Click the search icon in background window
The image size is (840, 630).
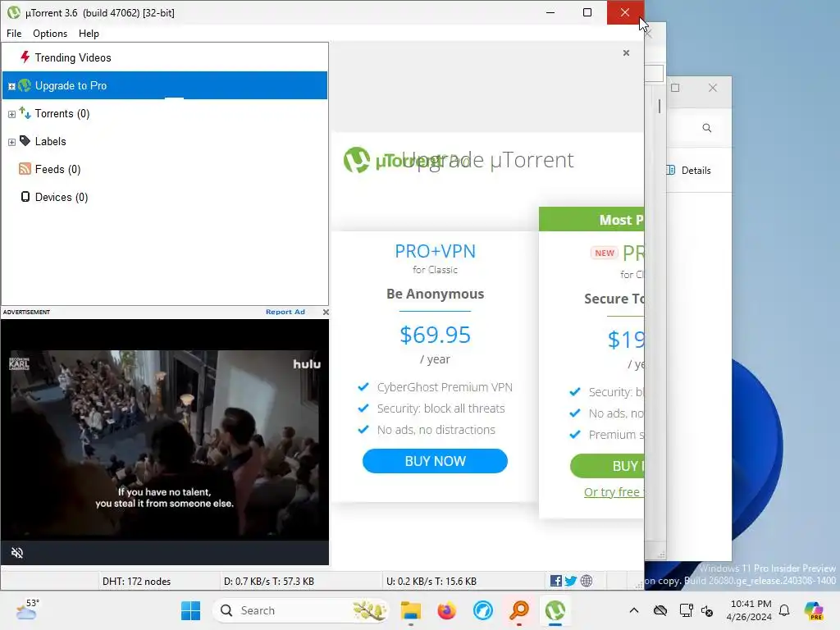point(707,128)
